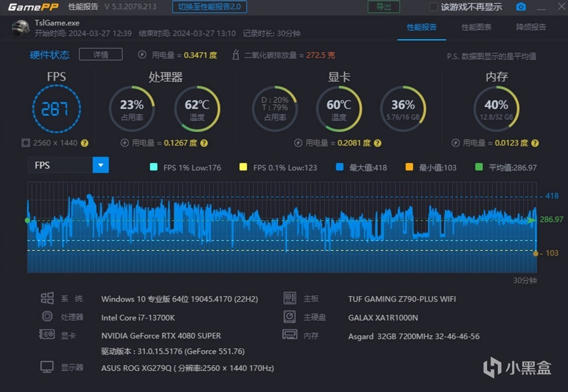This screenshot has height=392, width=568.
Task: Click the processor power lightning icon
Action: coord(125,143)
